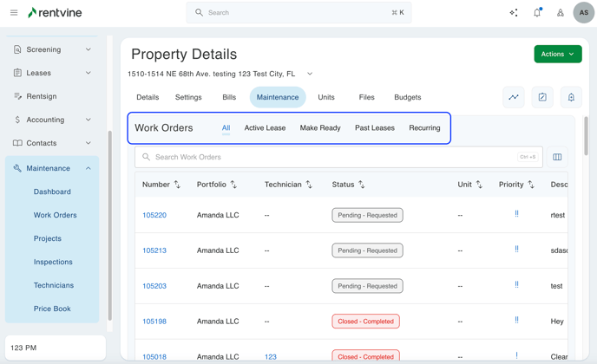
Task: Open the property trend chart icon
Action: click(514, 97)
